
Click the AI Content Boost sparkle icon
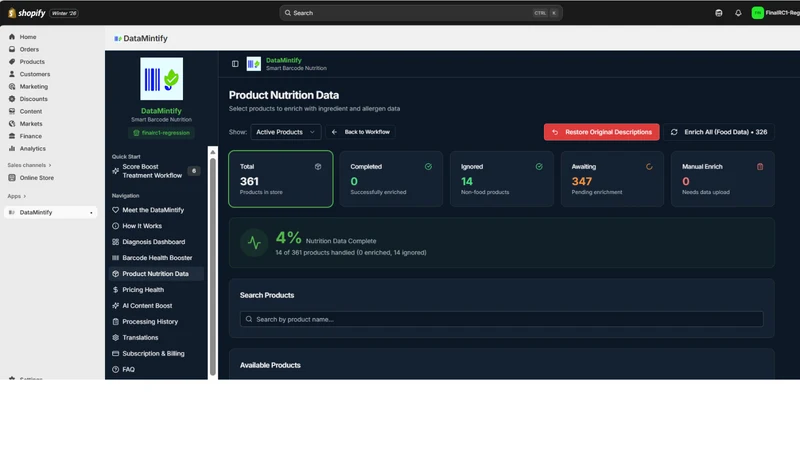(x=115, y=306)
